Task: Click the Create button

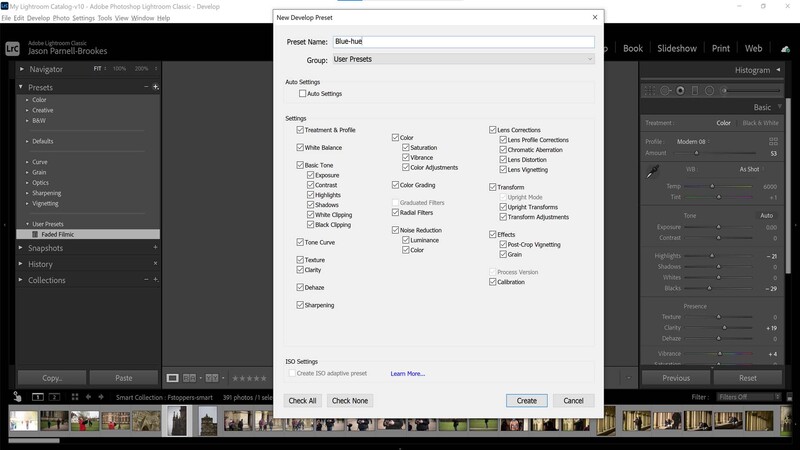Action: [527, 401]
